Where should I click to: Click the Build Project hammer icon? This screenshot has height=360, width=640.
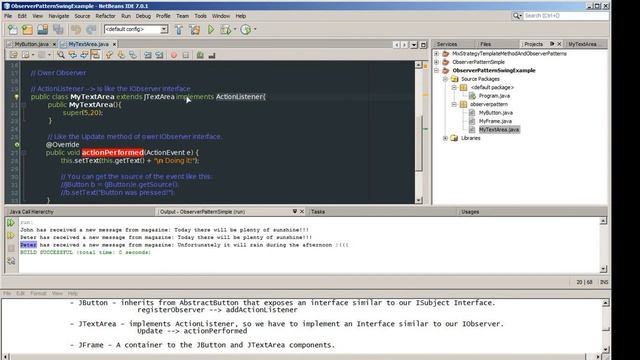coord(179,29)
